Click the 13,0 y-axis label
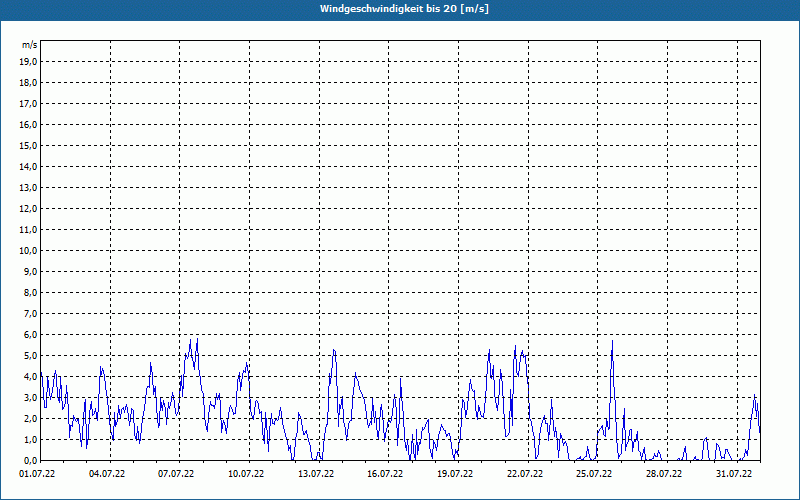Screen dimensions: 800x500 [28, 188]
